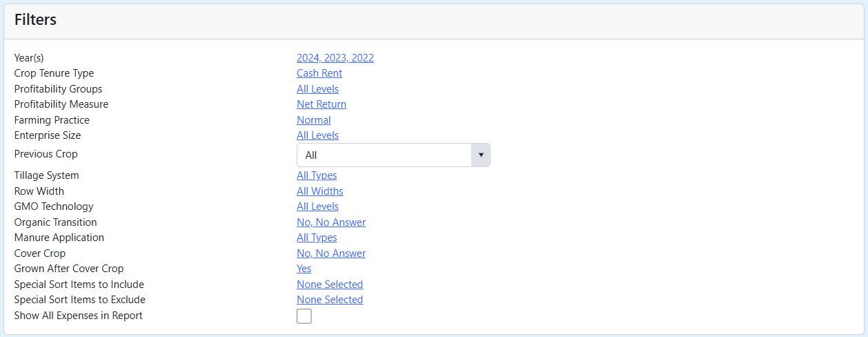Click the Yes link for Grown After Cover Crop

tap(304, 269)
